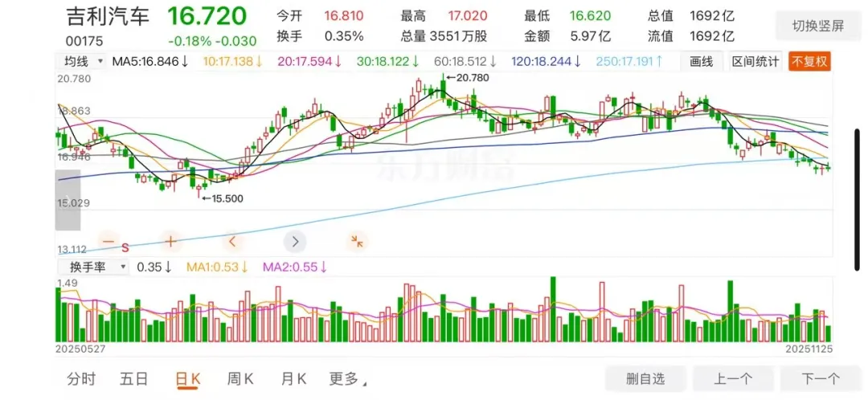Switch to the 分时 tab
The image size is (868, 400).
(81, 379)
